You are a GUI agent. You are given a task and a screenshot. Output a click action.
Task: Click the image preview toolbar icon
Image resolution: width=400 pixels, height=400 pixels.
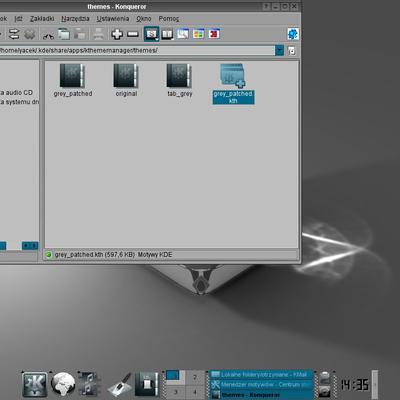[x=183, y=34]
